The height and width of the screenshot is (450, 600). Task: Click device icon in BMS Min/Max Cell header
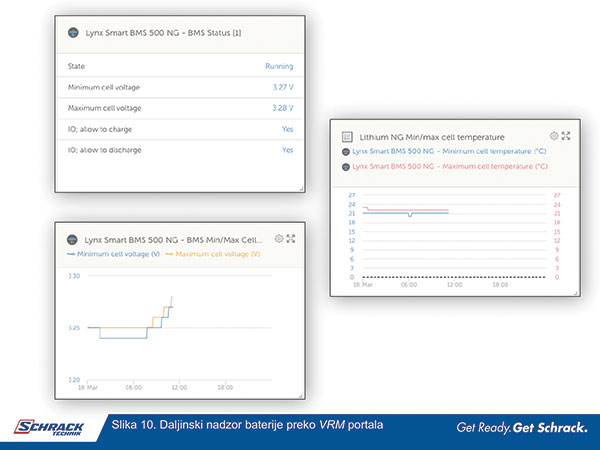[x=71, y=240]
